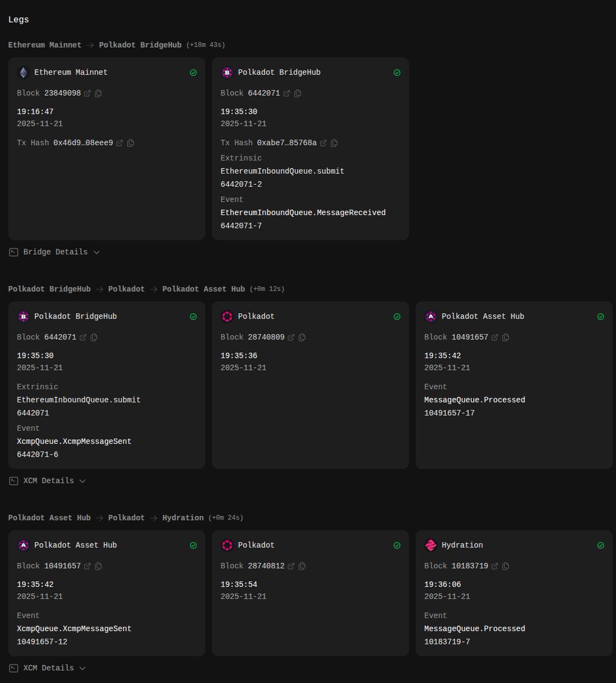Copy Tx Hash 0xabe7…85768a to clipboard

point(334,143)
